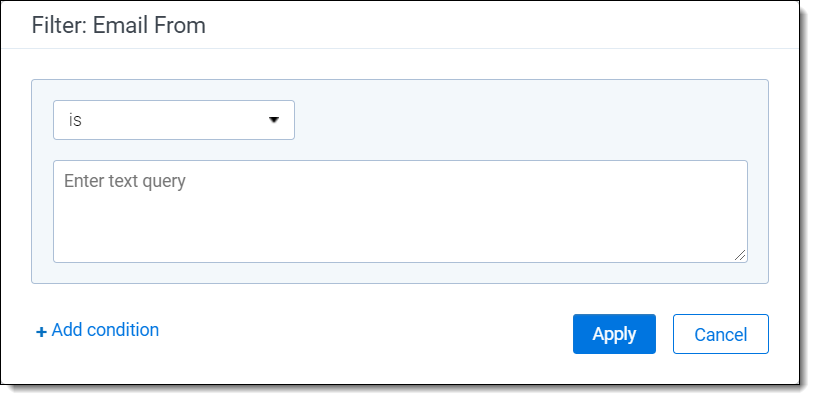This screenshot has width=815, height=400.
Task: Click the black dropdown arrow triangle
Action: 274,121
